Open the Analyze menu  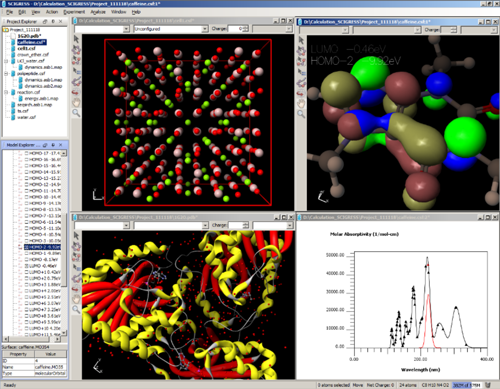click(98, 12)
